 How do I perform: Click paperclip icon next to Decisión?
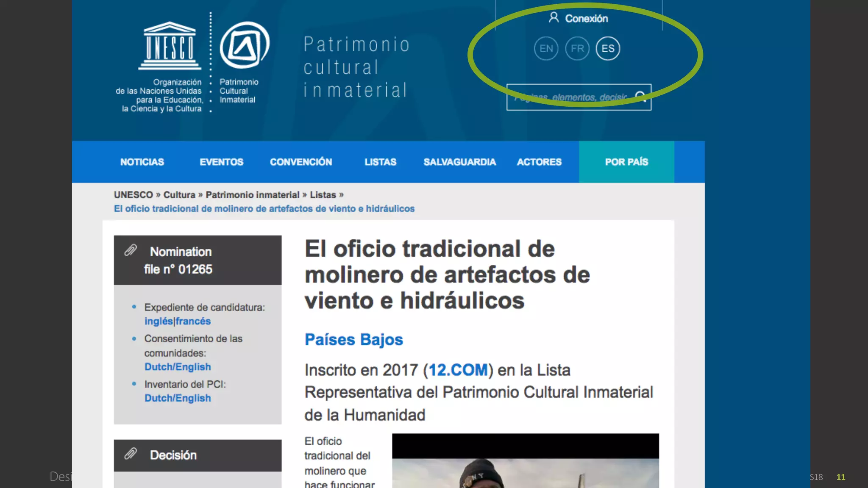click(131, 454)
